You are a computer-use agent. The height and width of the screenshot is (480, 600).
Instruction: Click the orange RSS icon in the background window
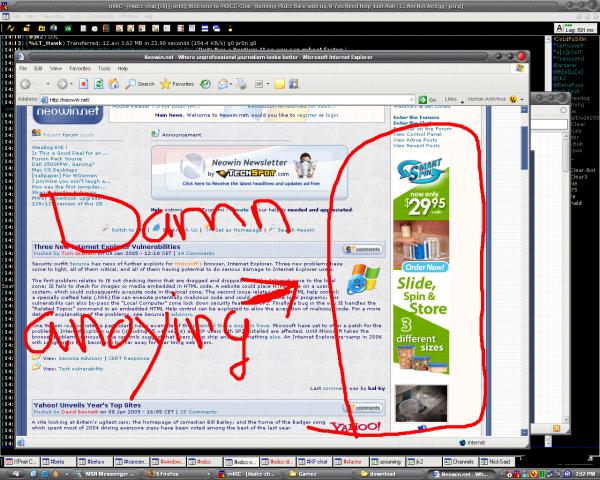[x=556, y=428]
